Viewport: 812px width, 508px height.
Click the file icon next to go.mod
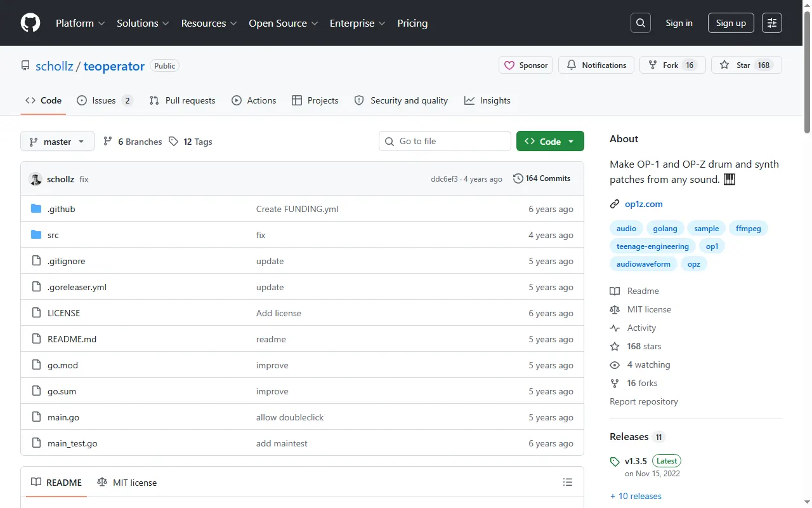point(36,365)
